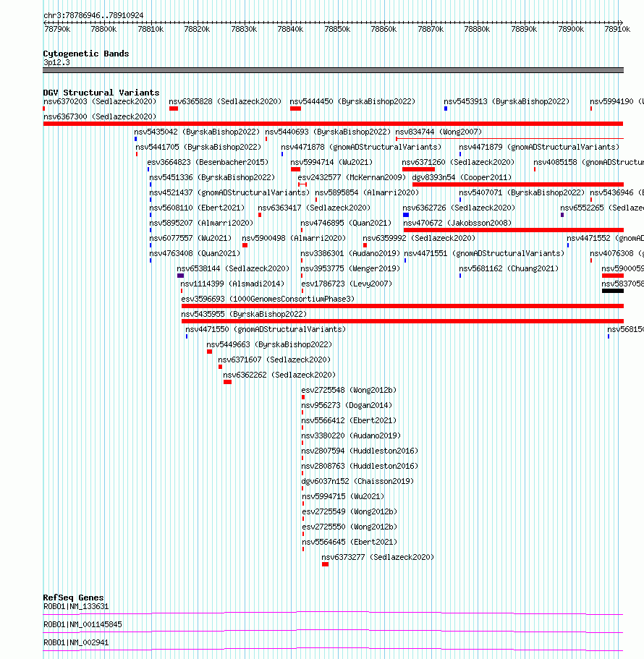This screenshot has height=659, width=644.
Task: Select nsv6363417 (Sedlazeck2020) label
Action: click(314, 208)
